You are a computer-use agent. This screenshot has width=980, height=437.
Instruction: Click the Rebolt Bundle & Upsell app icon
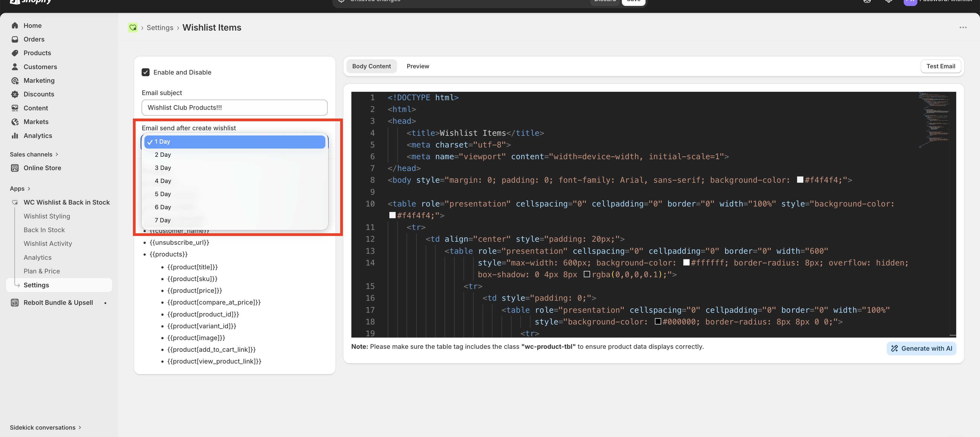coord(15,302)
